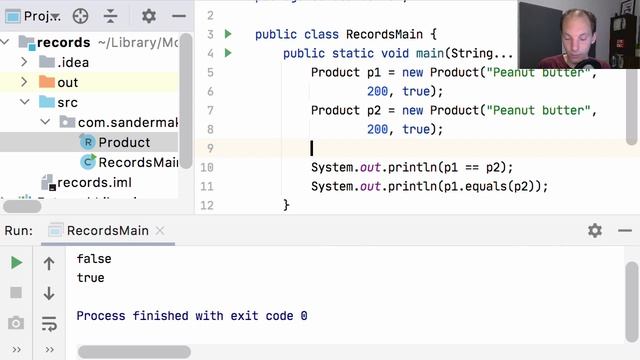Click the Up the stack trace arrow

pos(49,263)
